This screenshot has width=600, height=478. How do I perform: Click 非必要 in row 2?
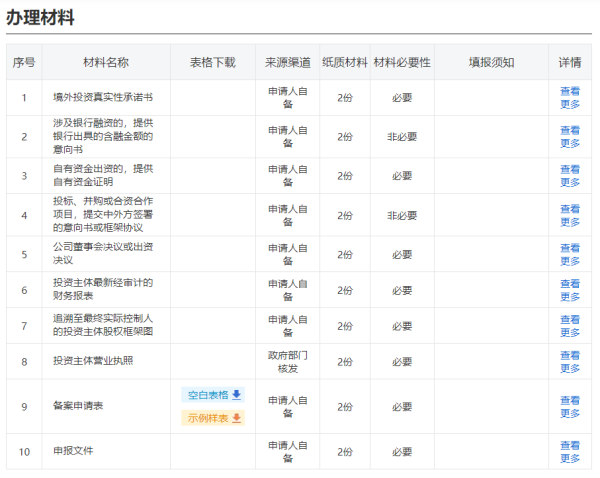(402, 137)
